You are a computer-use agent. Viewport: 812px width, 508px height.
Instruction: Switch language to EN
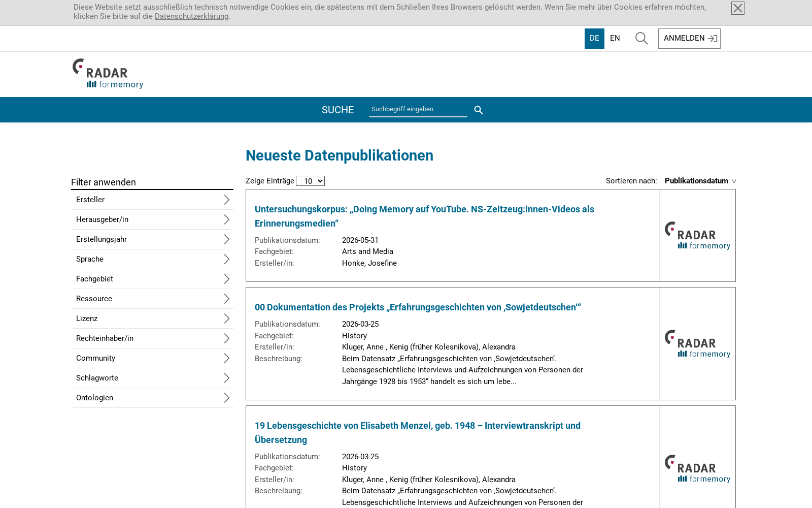(x=615, y=39)
